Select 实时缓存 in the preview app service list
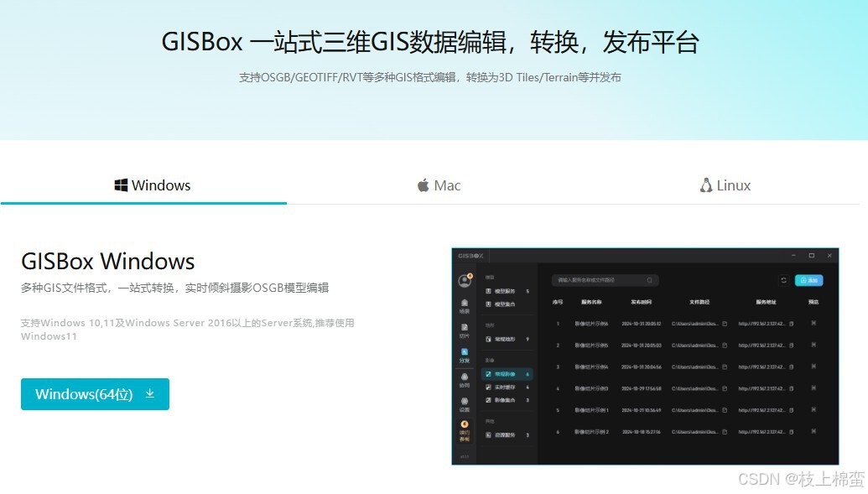The width and height of the screenshot is (868, 494). coord(507,387)
